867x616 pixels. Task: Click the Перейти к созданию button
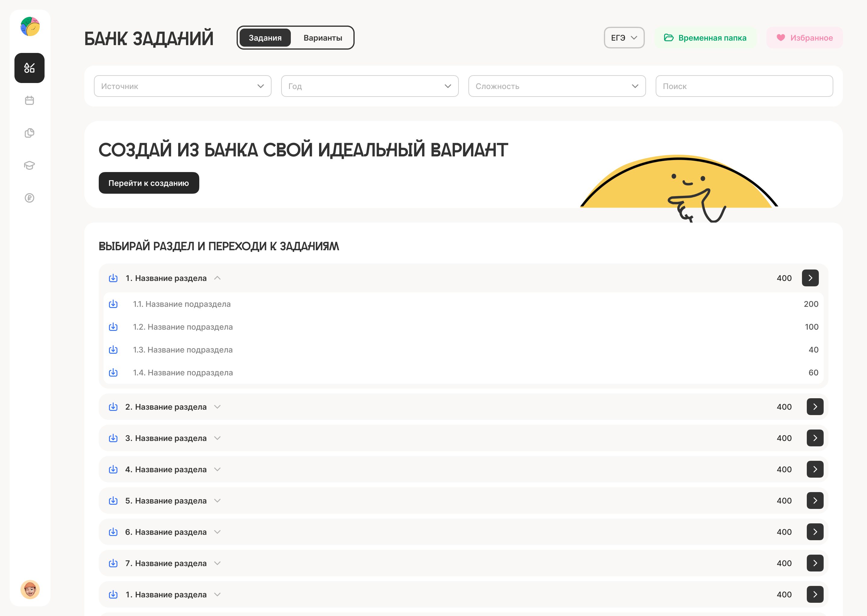[x=149, y=183]
